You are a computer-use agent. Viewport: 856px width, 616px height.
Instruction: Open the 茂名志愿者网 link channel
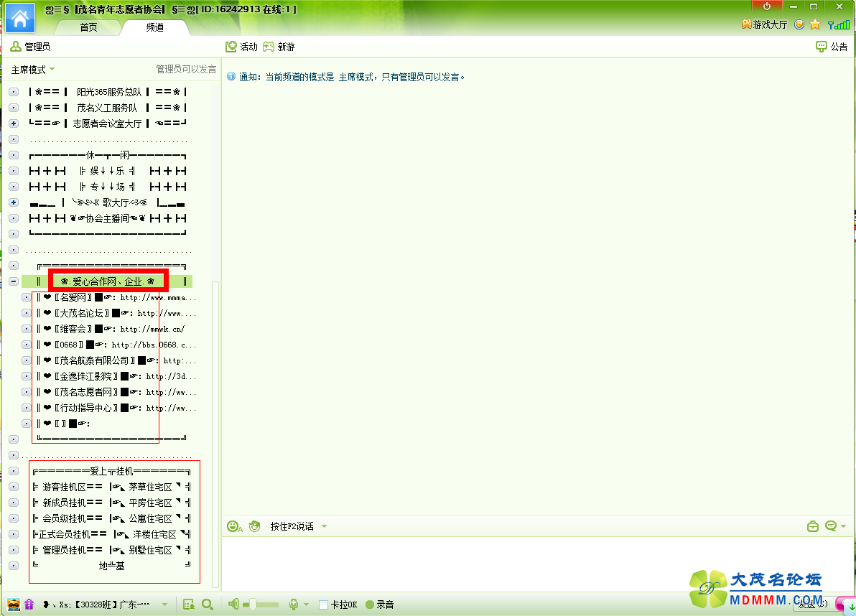pos(116,392)
